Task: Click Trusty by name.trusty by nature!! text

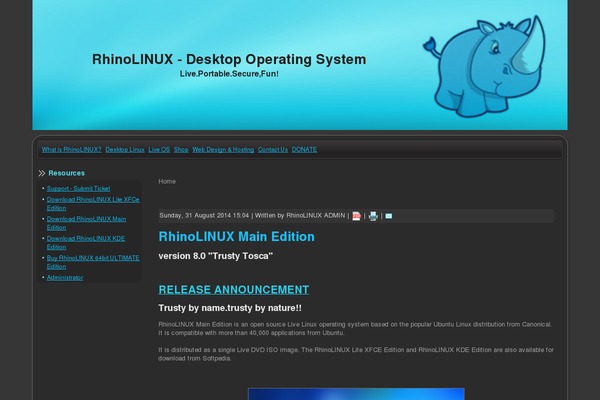Action: point(230,308)
